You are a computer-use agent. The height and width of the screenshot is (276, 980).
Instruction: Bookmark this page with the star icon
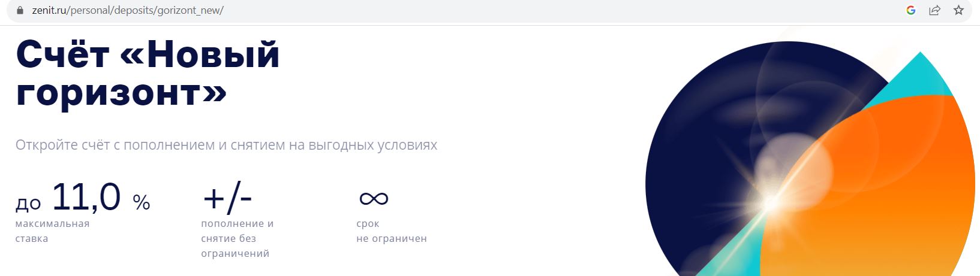point(958,10)
